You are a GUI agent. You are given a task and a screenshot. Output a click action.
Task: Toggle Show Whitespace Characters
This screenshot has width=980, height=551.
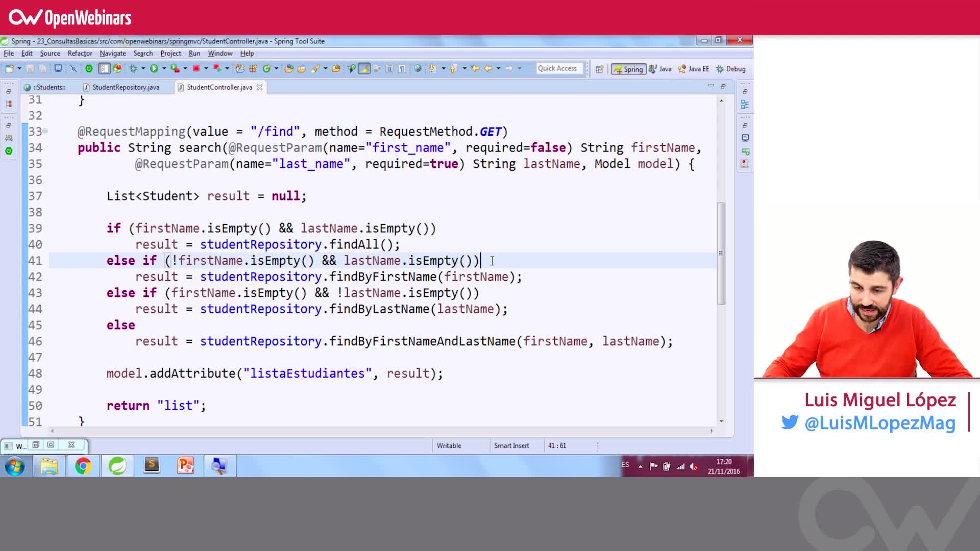tap(402, 68)
